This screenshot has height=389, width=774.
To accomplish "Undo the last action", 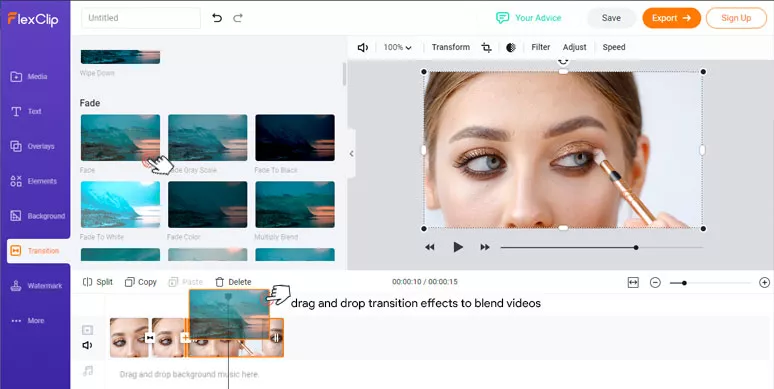I will [217, 18].
